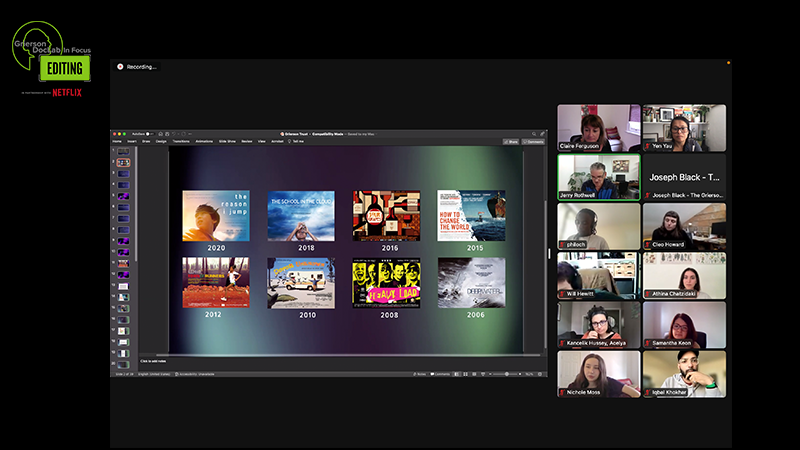This screenshot has width=800, height=450.
Task: Open the Draw ribbon tab
Action: click(146, 141)
